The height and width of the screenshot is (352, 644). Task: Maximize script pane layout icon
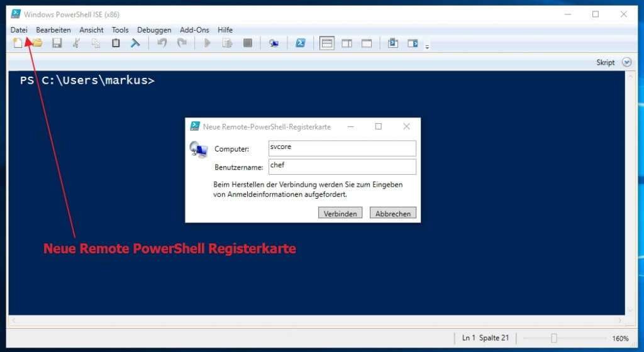point(367,43)
